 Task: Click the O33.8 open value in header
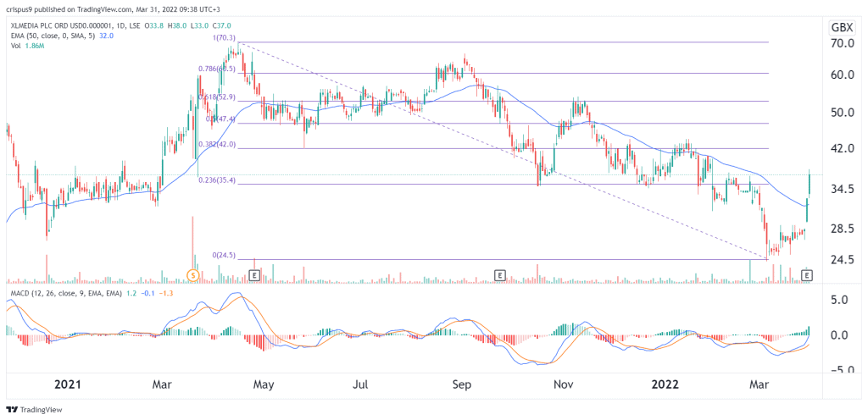coord(154,26)
